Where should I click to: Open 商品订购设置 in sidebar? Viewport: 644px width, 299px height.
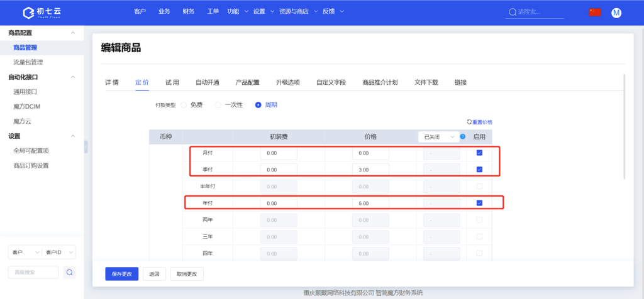31,166
